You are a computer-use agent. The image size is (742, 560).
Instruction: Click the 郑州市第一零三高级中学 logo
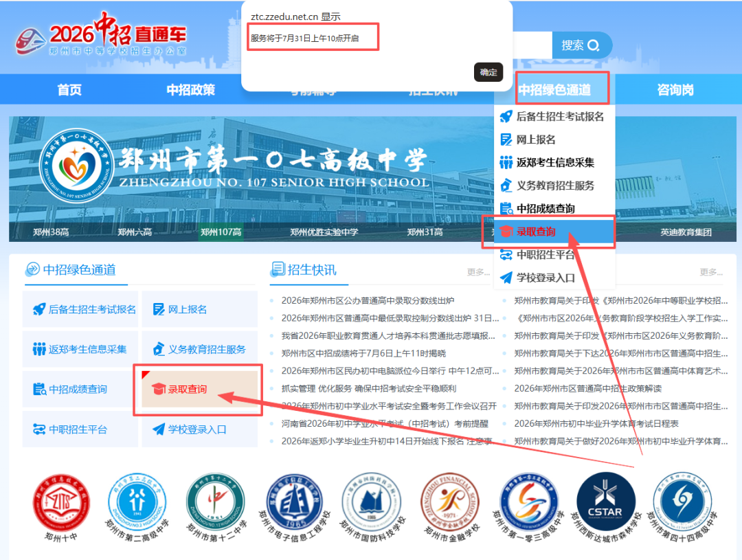pos(528,507)
